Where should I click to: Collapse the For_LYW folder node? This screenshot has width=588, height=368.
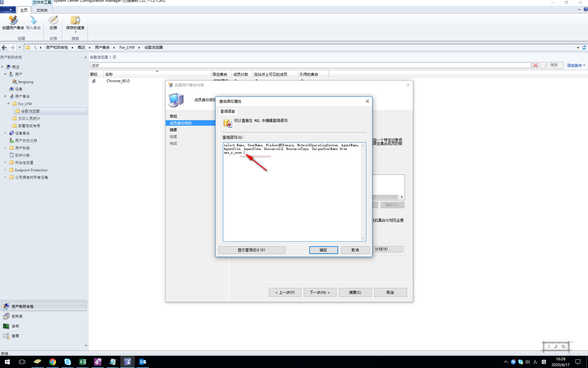click(x=8, y=104)
